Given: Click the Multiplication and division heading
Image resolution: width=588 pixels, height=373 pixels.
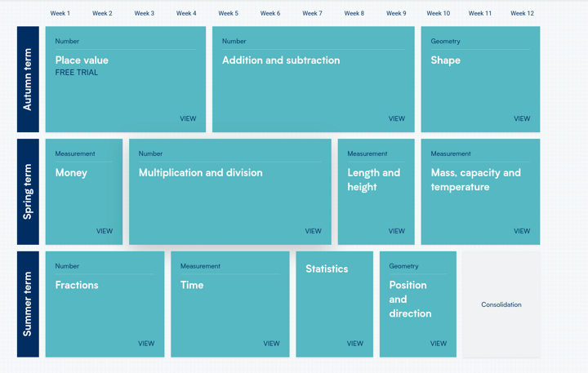Looking at the screenshot, I should [200, 173].
